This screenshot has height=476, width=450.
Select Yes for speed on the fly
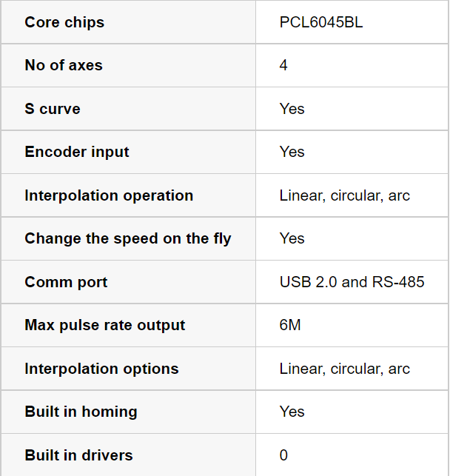point(292,238)
